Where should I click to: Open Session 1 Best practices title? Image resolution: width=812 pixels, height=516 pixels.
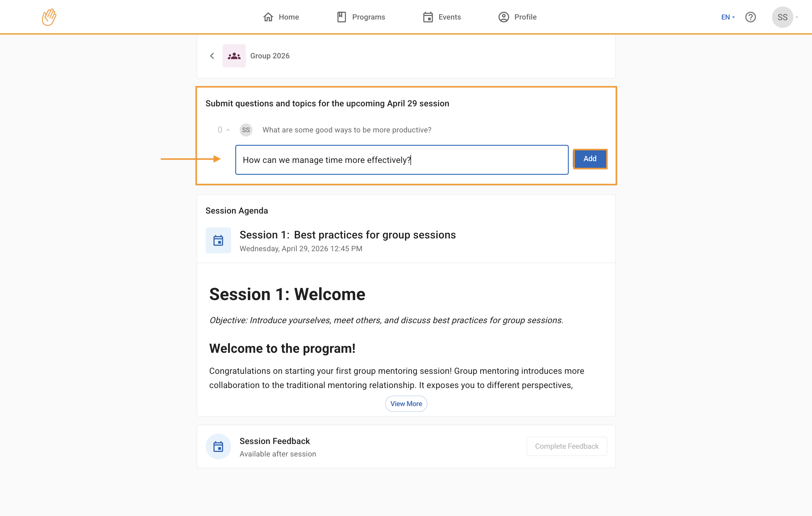[347, 235]
